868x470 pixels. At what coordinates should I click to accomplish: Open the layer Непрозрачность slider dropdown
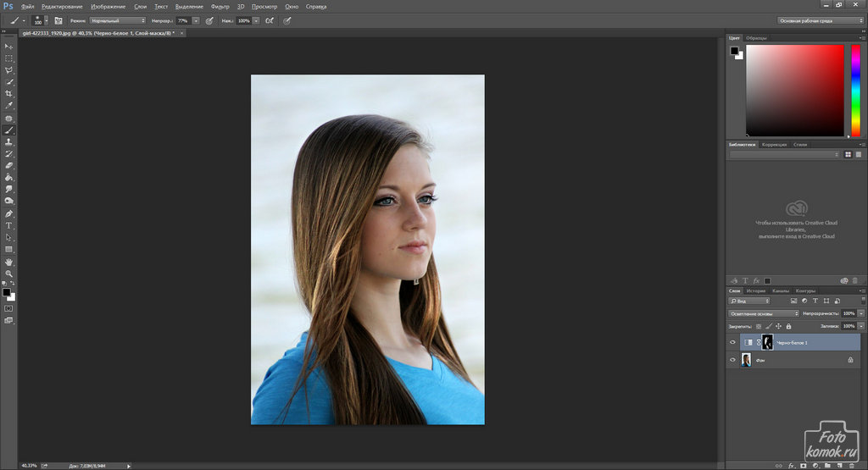[x=861, y=313]
